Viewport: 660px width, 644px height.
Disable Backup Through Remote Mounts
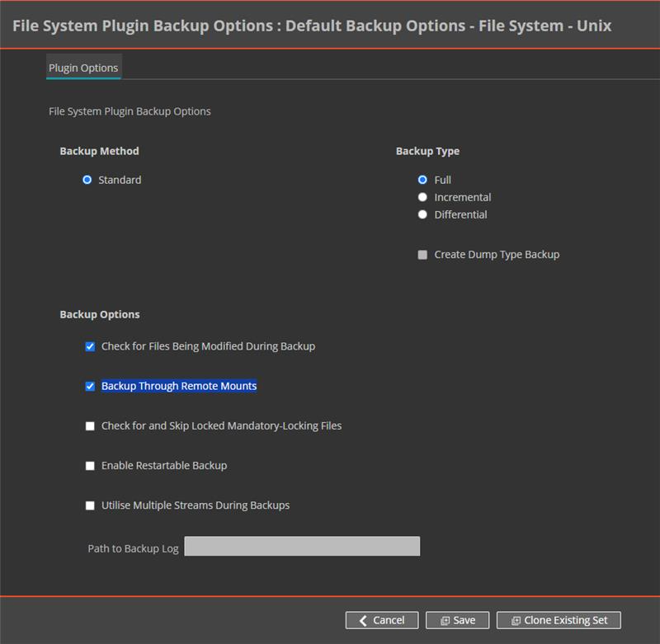(89, 385)
